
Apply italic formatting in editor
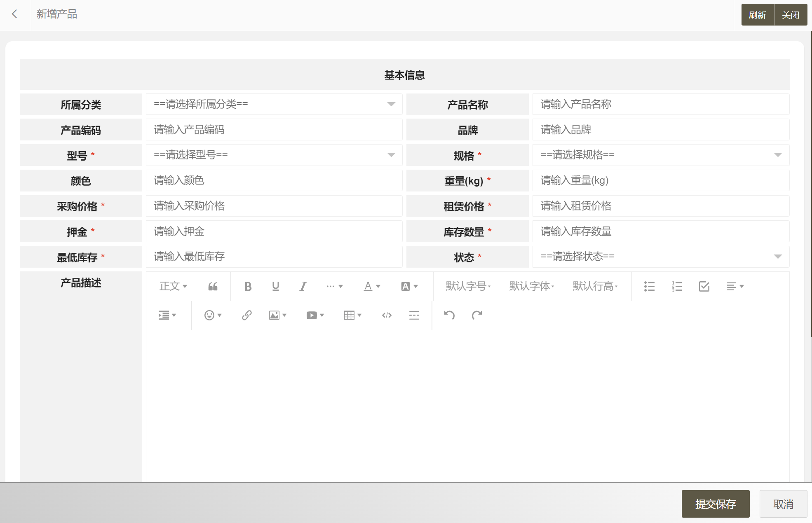click(x=303, y=286)
